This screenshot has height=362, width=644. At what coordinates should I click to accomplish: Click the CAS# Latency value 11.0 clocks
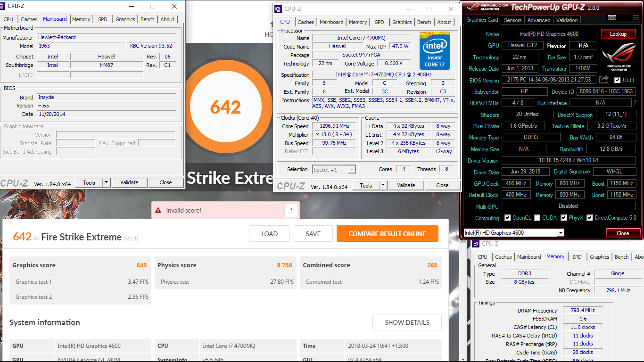click(583, 327)
